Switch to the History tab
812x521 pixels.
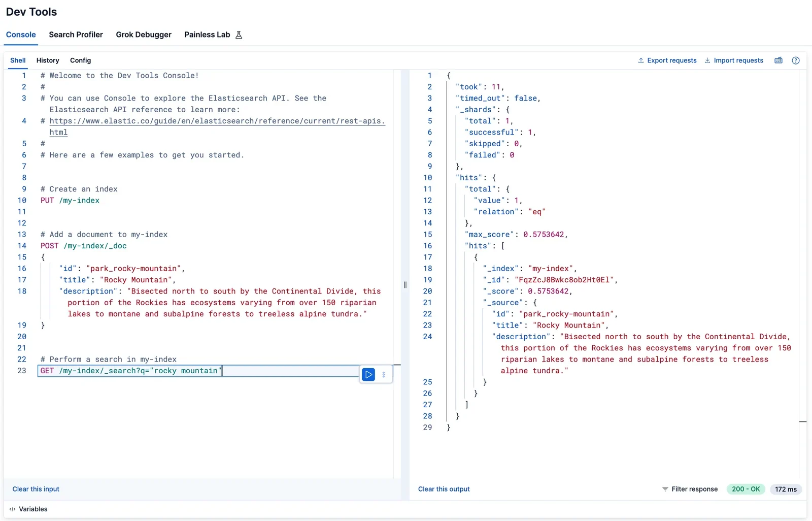(48, 60)
